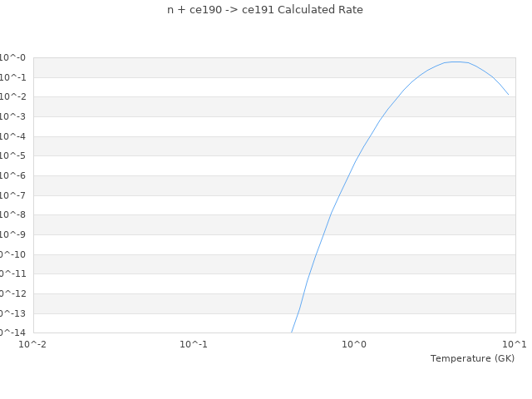Viewport: 532px width, 399px height.
Task: Click the 10^0 x-axis tick label
Action: click(x=355, y=344)
